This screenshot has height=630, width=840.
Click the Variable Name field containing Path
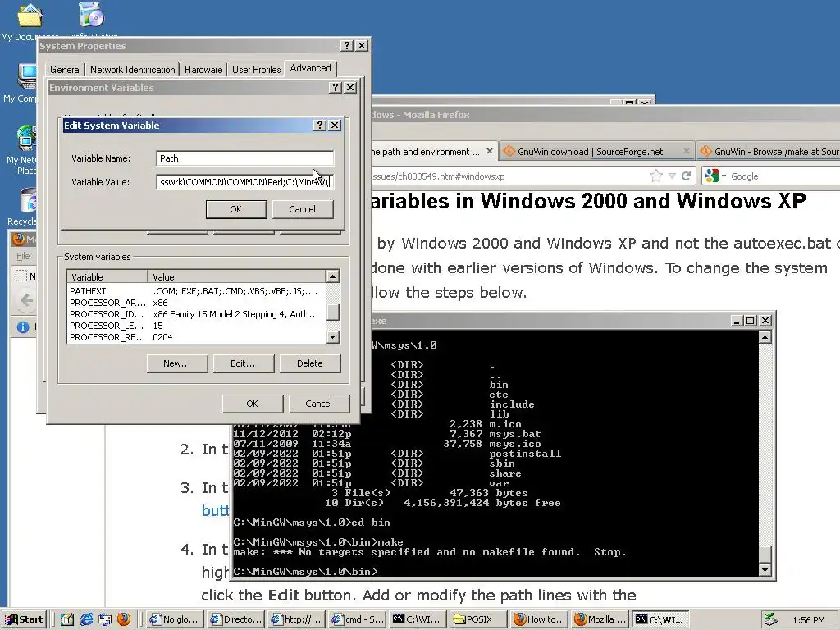pos(244,158)
